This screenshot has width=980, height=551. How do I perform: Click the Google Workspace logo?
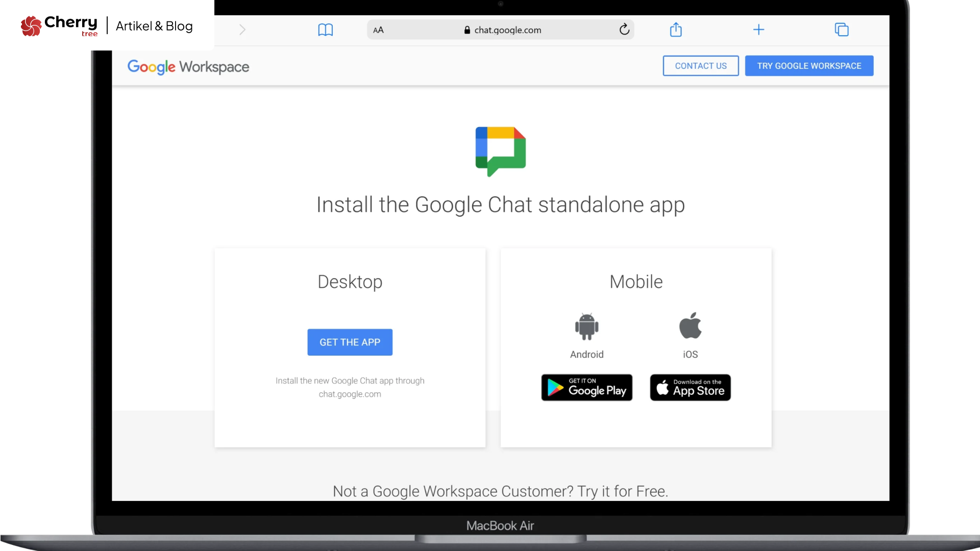[x=188, y=67]
